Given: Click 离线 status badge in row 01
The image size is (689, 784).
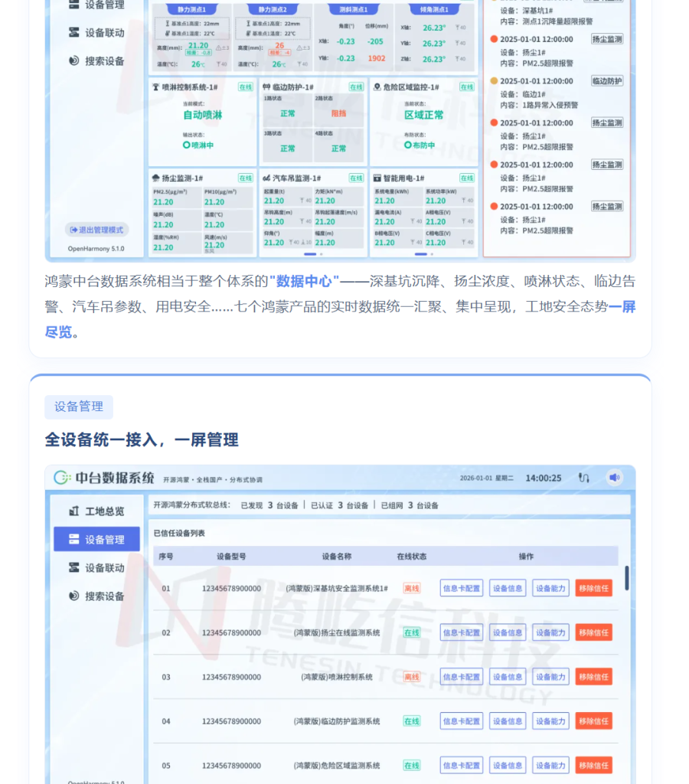Looking at the screenshot, I should click(x=412, y=589).
